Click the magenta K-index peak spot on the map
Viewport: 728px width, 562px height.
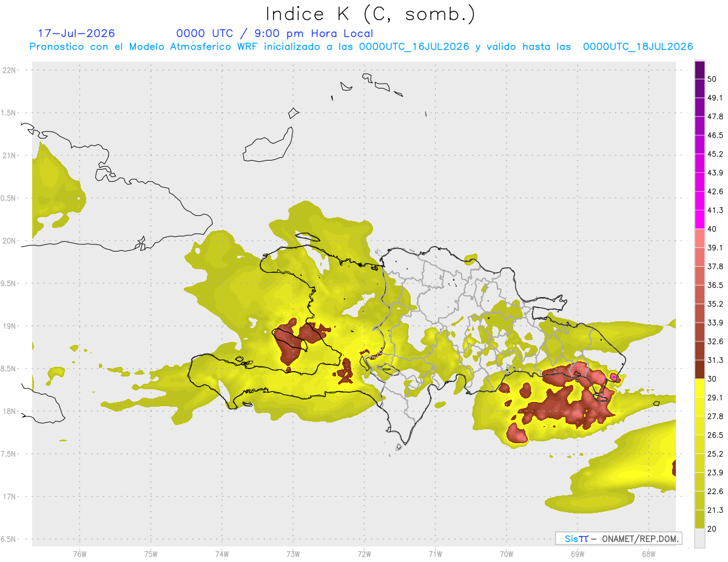coord(613,377)
